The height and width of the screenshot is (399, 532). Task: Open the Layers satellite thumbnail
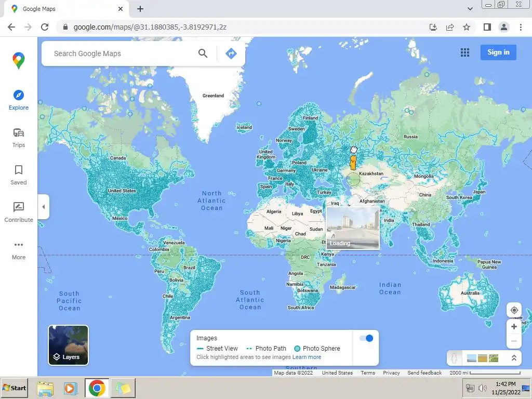click(x=68, y=345)
